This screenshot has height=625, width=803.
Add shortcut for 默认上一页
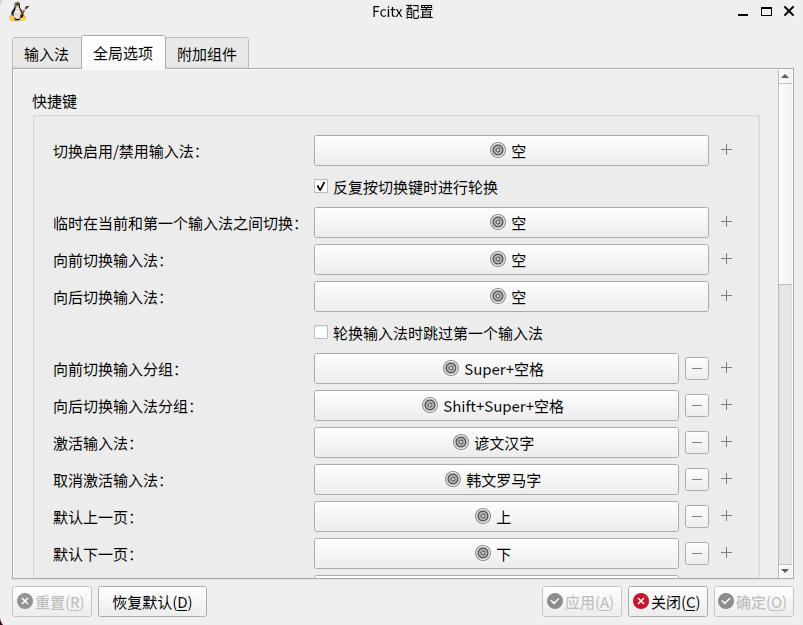coord(726,515)
